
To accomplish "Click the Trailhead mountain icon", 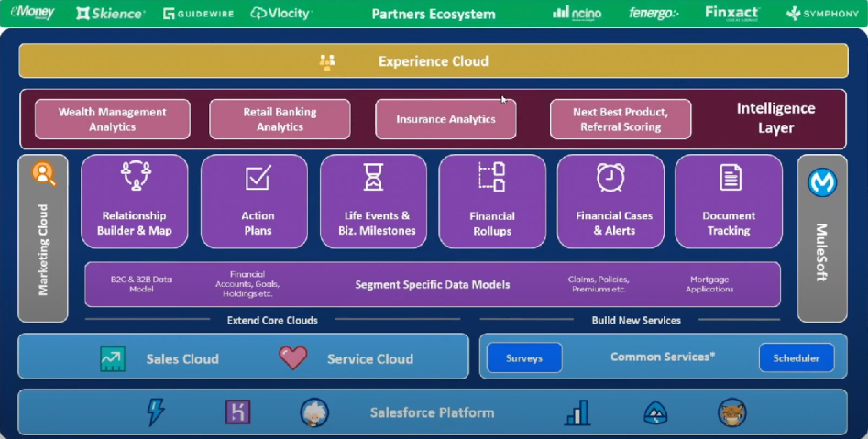I will [x=655, y=412].
